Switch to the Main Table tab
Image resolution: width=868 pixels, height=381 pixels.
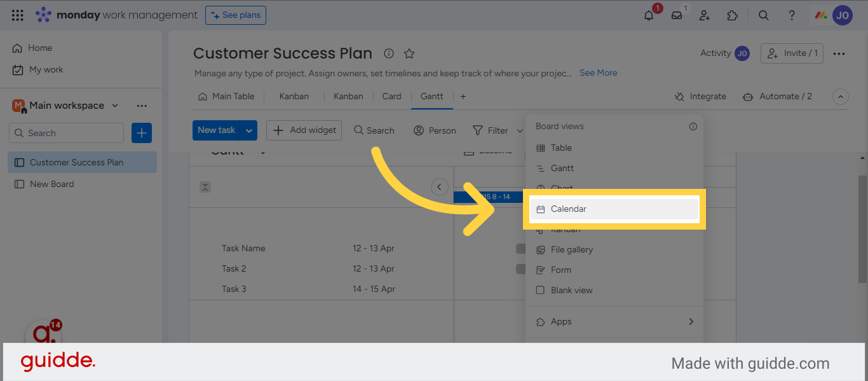click(x=226, y=97)
